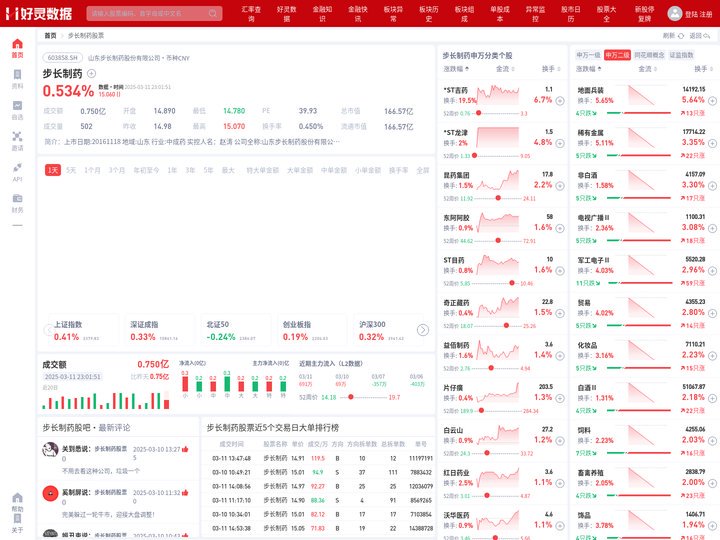Image resolution: width=720 pixels, height=540 pixels.
Task: Open the 财务 sidebar icon
Action: click(x=17, y=198)
